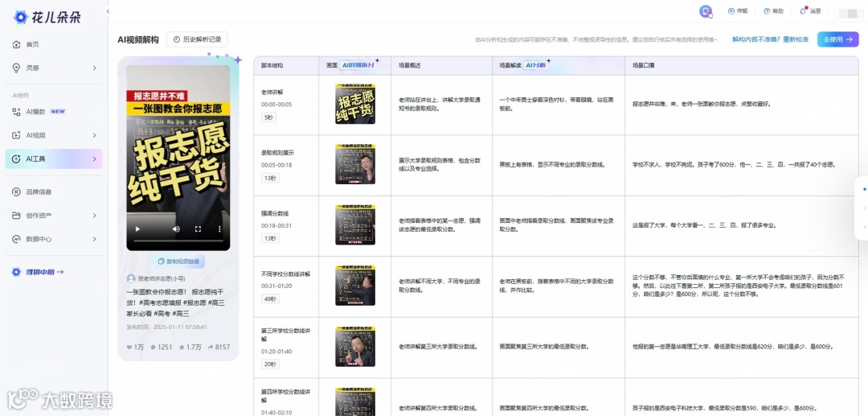Image resolution: width=868 pixels, height=416 pixels.
Task: Click the share icon 8157
Action: tap(211, 348)
